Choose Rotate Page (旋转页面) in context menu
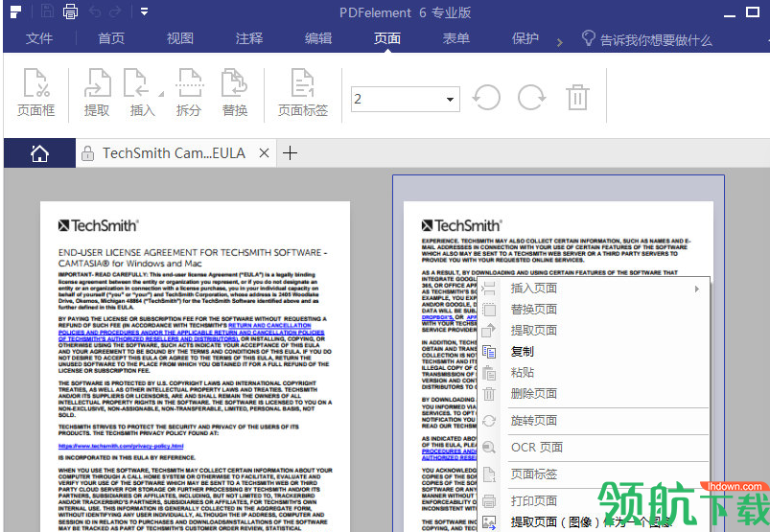Viewport: 770px width, 532px height. [x=595, y=421]
